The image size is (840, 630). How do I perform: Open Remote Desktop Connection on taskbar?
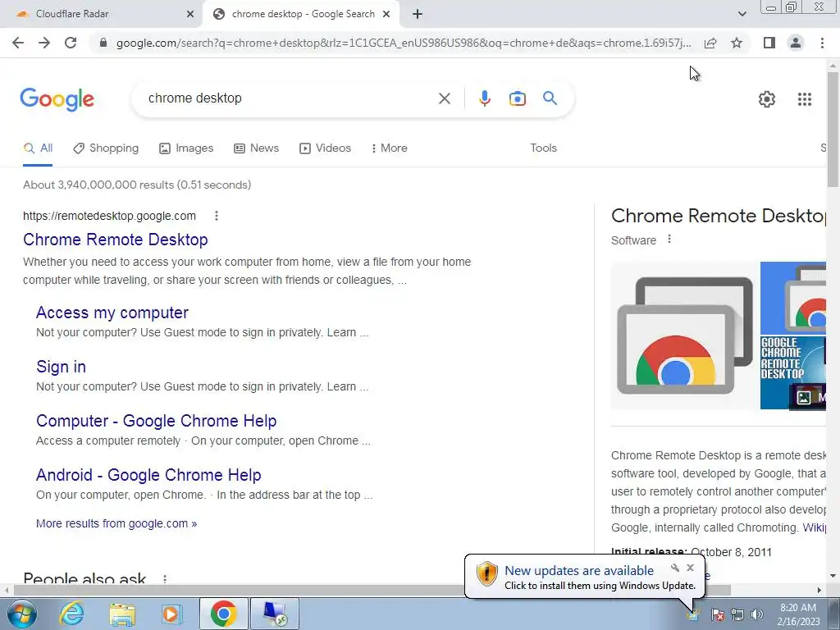coord(274,614)
